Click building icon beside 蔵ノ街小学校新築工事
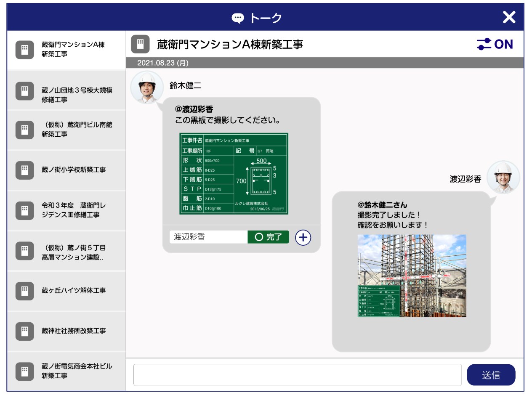Viewport: 532px width, 395px height. (24, 170)
